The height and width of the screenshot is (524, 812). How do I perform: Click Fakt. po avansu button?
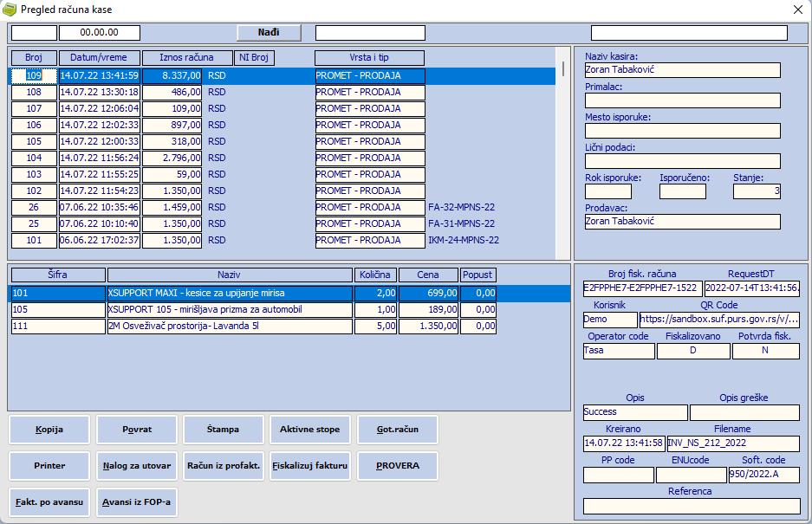[49, 501]
